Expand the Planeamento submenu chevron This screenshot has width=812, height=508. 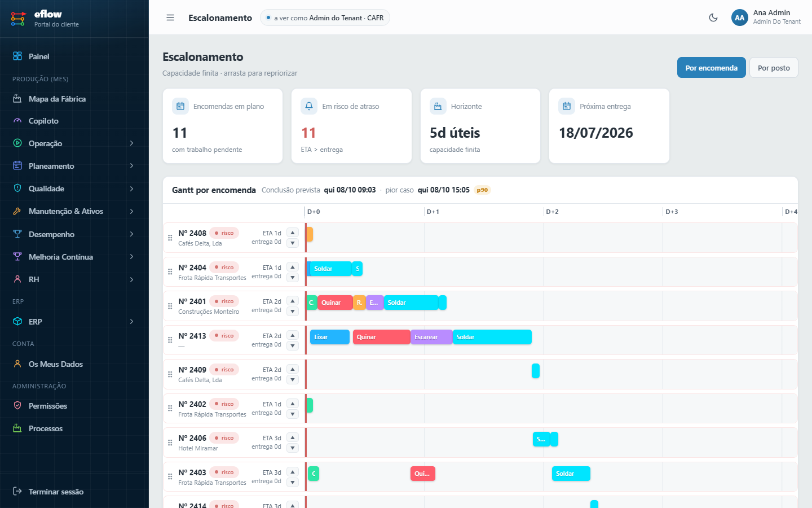click(x=131, y=166)
